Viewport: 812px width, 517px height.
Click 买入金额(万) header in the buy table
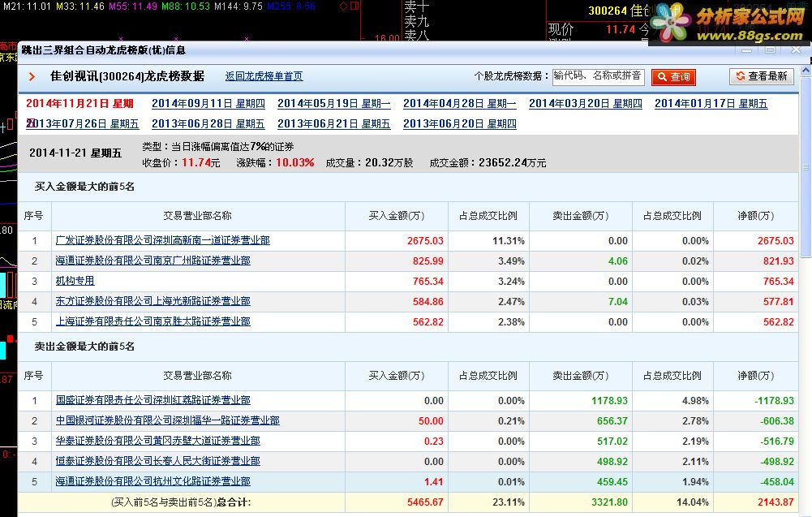coord(397,216)
